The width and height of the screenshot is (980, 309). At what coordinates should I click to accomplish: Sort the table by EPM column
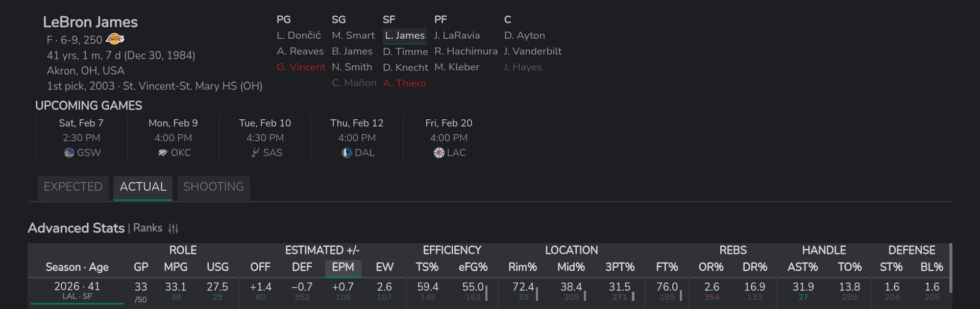(x=343, y=267)
